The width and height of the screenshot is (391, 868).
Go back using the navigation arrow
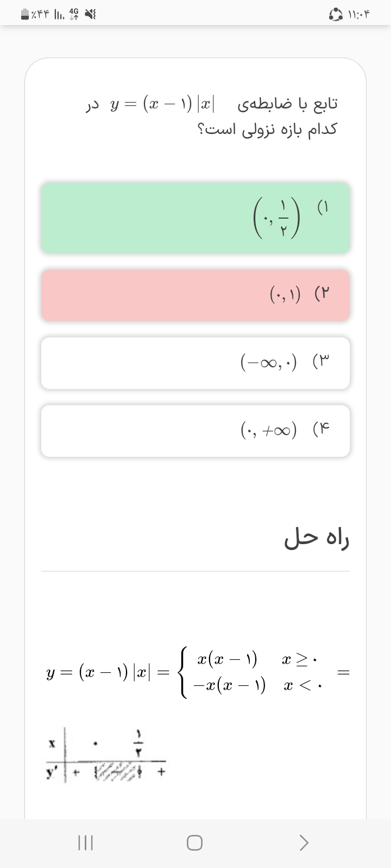[x=304, y=843]
